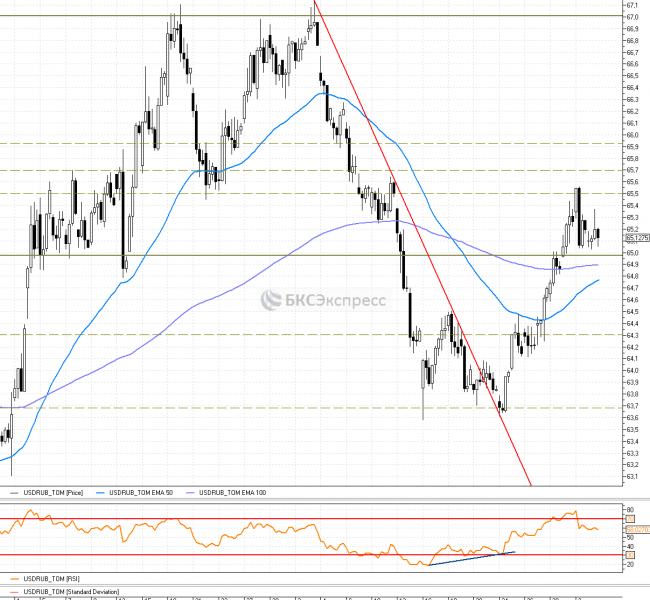The width and height of the screenshot is (650, 600).
Task: Click the USDRUB_TOM [Standard Deviation] legend label
Action: tap(71, 592)
